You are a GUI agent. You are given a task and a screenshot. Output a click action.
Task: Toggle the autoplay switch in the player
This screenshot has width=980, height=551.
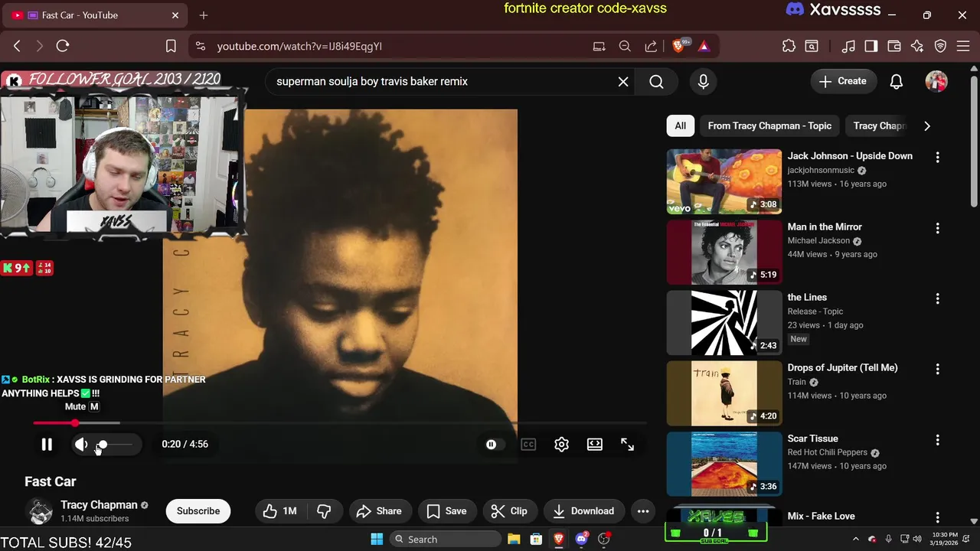tap(492, 445)
